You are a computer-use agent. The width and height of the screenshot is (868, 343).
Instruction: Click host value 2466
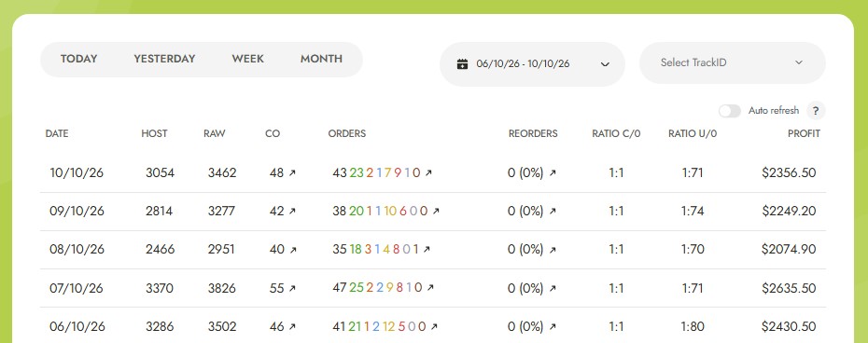point(160,250)
